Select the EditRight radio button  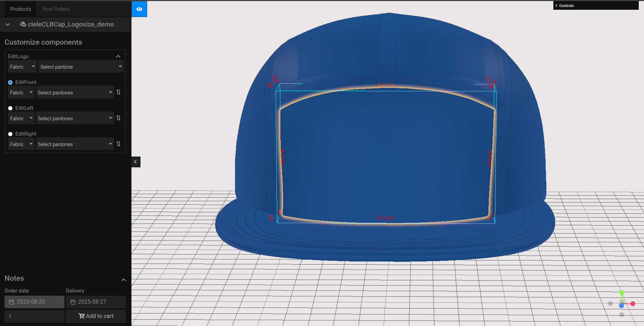point(10,134)
